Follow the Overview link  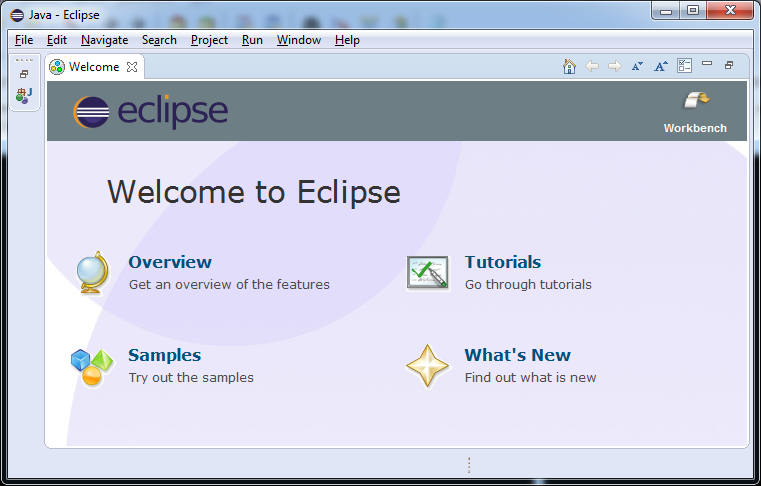[170, 262]
